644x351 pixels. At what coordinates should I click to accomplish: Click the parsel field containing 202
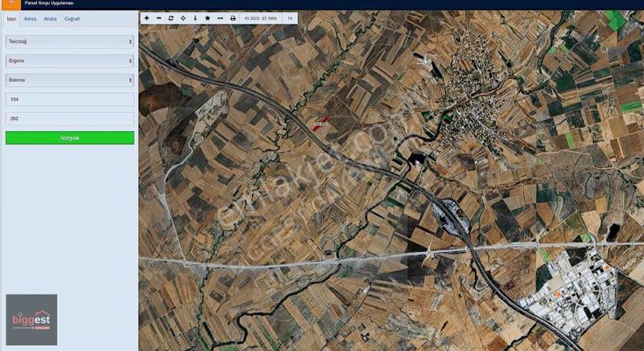click(x=70, y=119)
